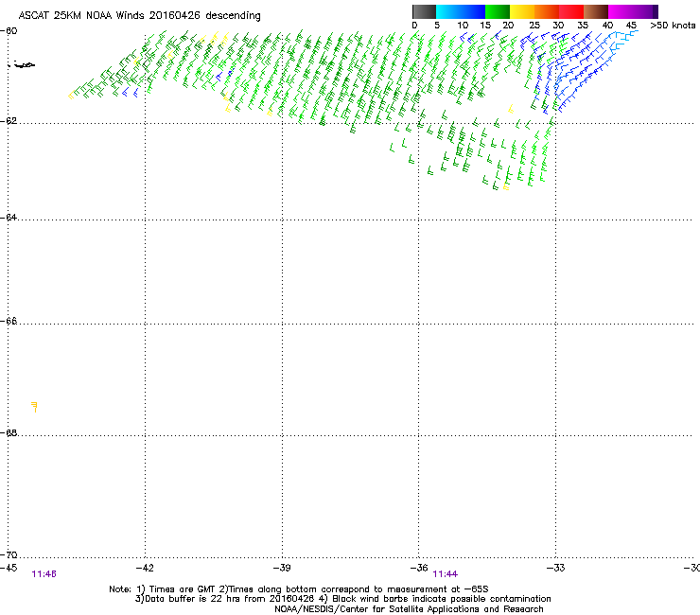
Task: Click the brown 35-40 knots legend color
Action: pos(596,11)
